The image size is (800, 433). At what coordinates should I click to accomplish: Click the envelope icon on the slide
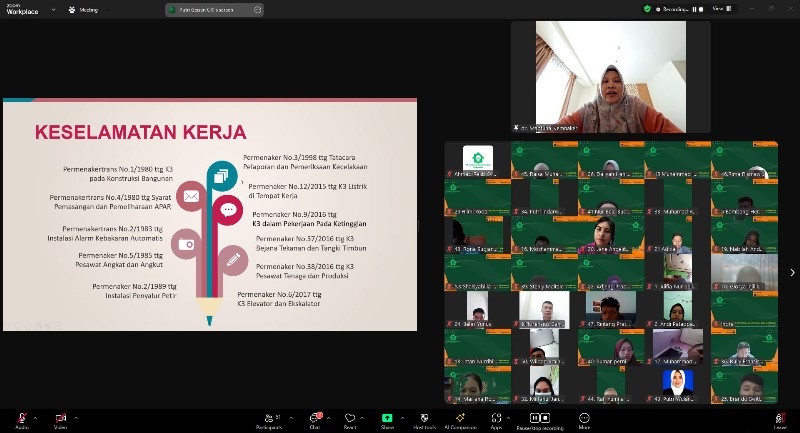[x=191, y=196]
